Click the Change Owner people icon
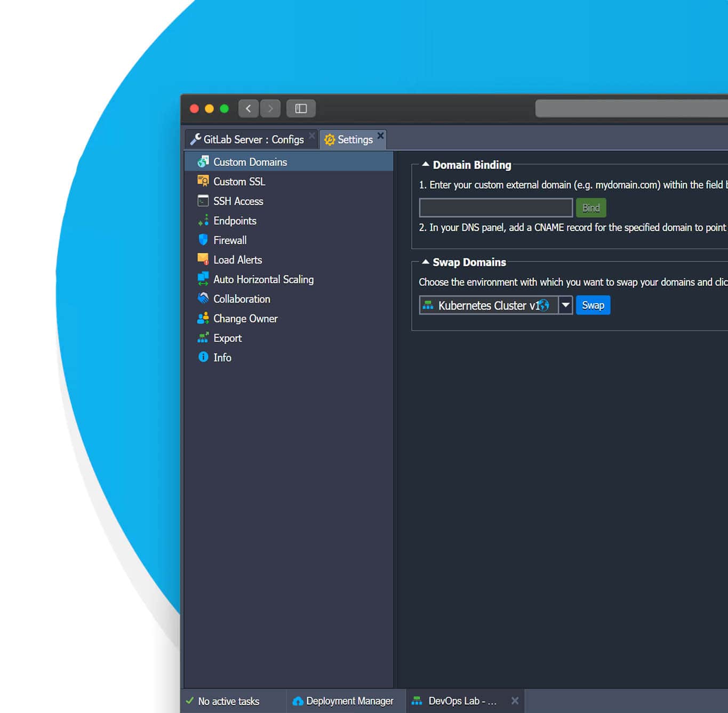 click(203, 318)
